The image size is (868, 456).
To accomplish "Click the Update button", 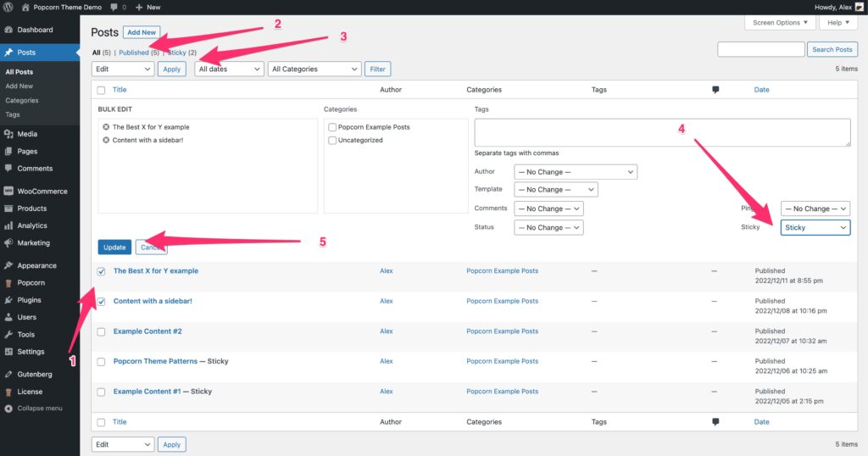I will 114,247.
